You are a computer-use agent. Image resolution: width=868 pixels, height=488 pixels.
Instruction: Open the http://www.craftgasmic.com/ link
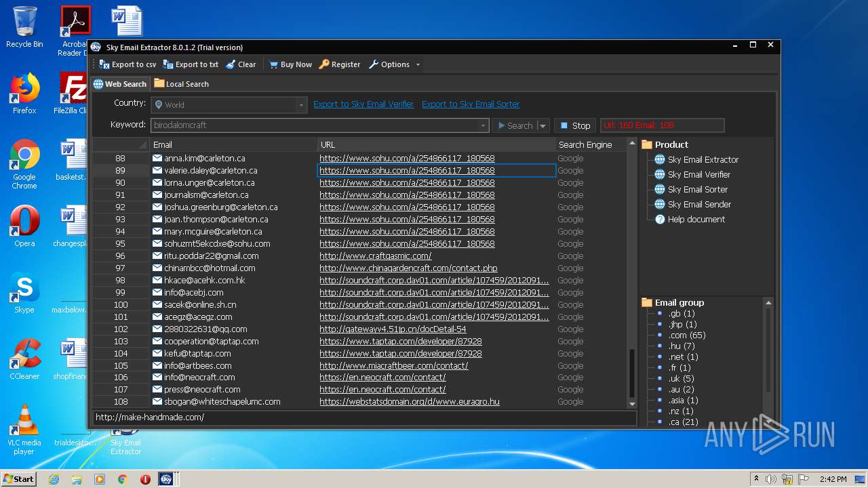[x=376, y=256]
